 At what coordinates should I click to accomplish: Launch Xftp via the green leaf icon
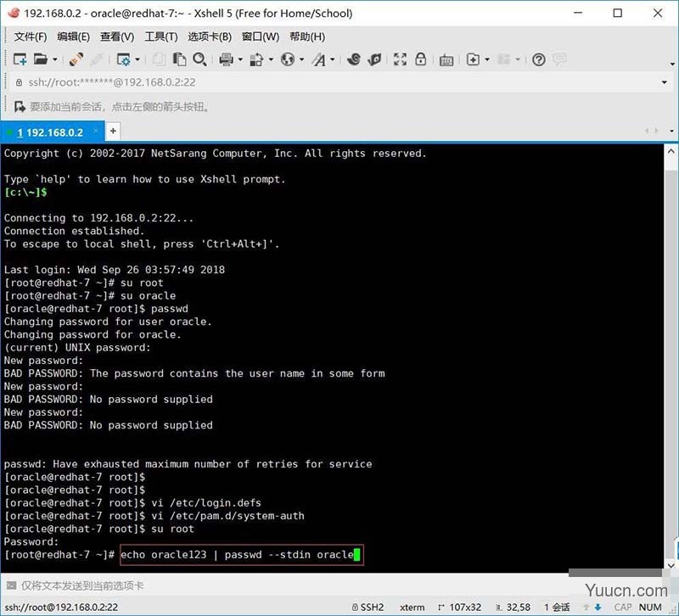click(374, 59)
